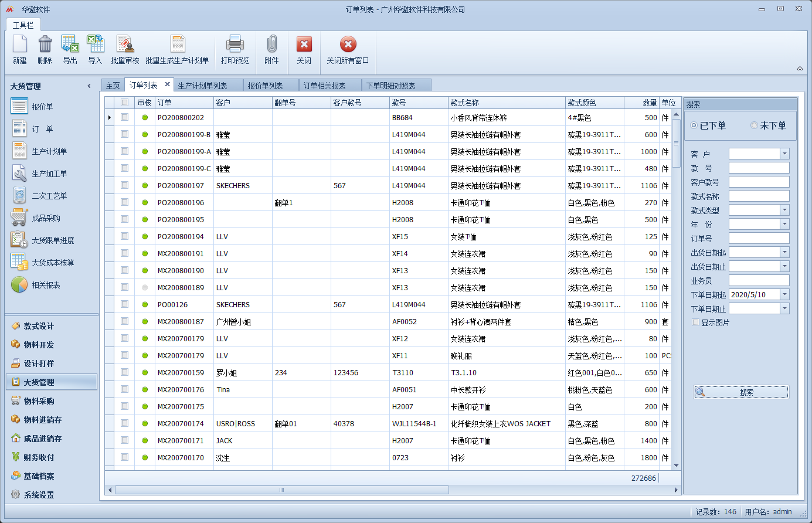The image size is (812, 523).
Task: Click the 附件 paperclip attachment icon
Action: tap(271, 45)
